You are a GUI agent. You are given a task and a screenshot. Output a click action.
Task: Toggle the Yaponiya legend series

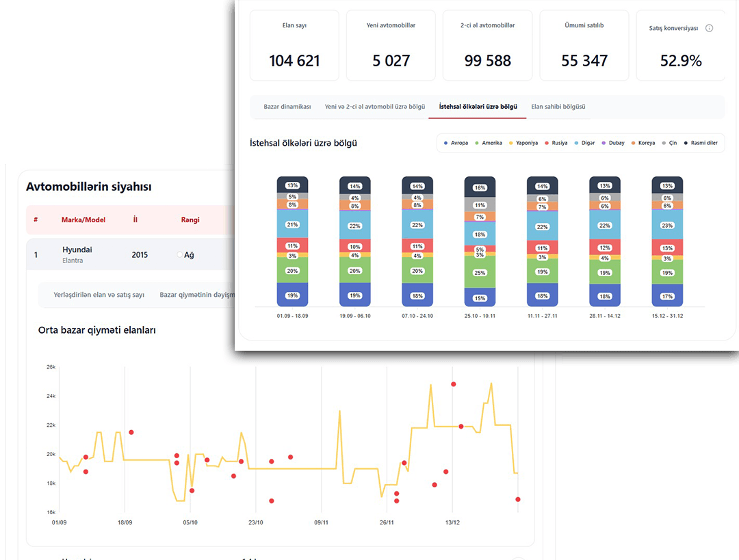pos(523,143)
